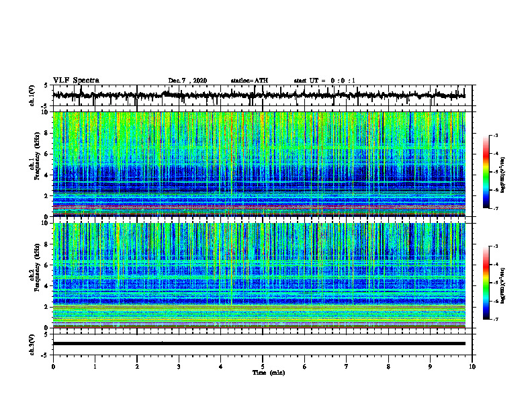This screenshot has height=411, width=532.
Task: Click the ch.2 "Frequency (kHz)" axis label
Action: [x=37, y=267]
